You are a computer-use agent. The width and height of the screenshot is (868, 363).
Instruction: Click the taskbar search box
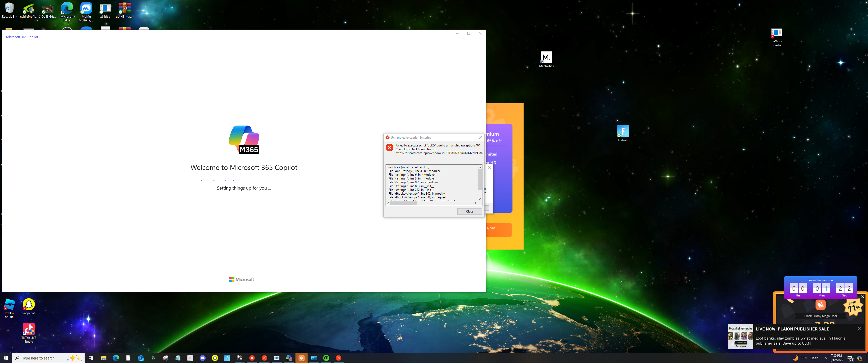(48, 358)
